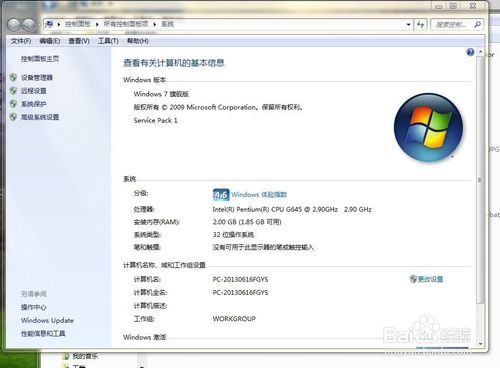
Task: Expand arrow after 所有控制面板项 breadcrumb
Action: (x=155, y=24)
